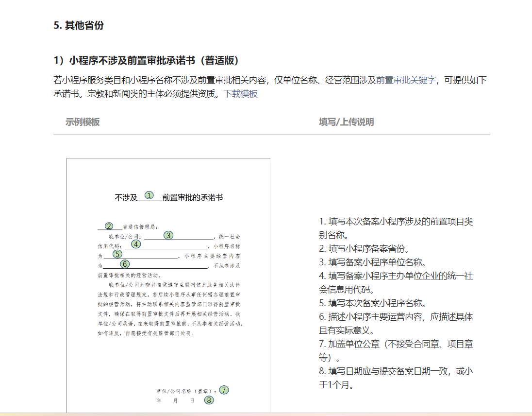Click the text 省通信管理局 in template
This screenshot has height=416, width=532.
click(140, 227)
